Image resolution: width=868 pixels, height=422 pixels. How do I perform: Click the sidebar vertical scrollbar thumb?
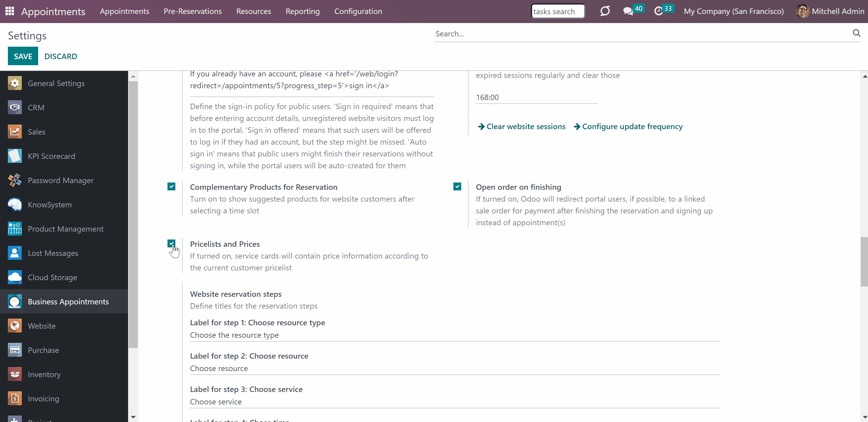[134, 215]
